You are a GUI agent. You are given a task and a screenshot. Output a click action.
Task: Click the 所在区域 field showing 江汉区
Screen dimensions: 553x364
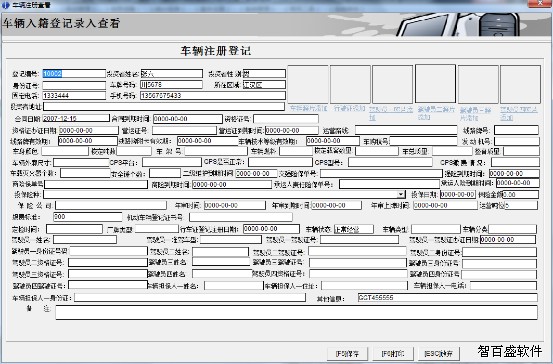pos(264,85)
